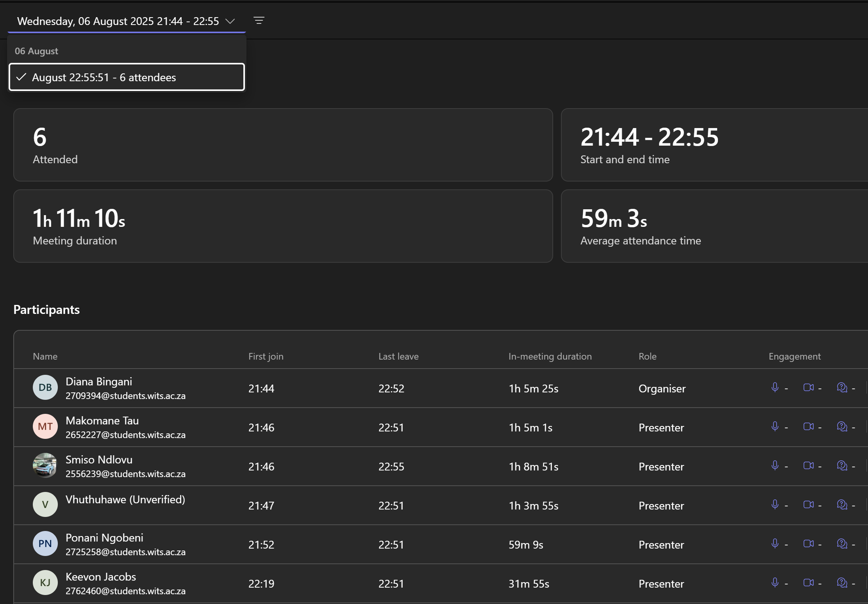Click the Makomane Tau participant name

click(x=102, y=420)
